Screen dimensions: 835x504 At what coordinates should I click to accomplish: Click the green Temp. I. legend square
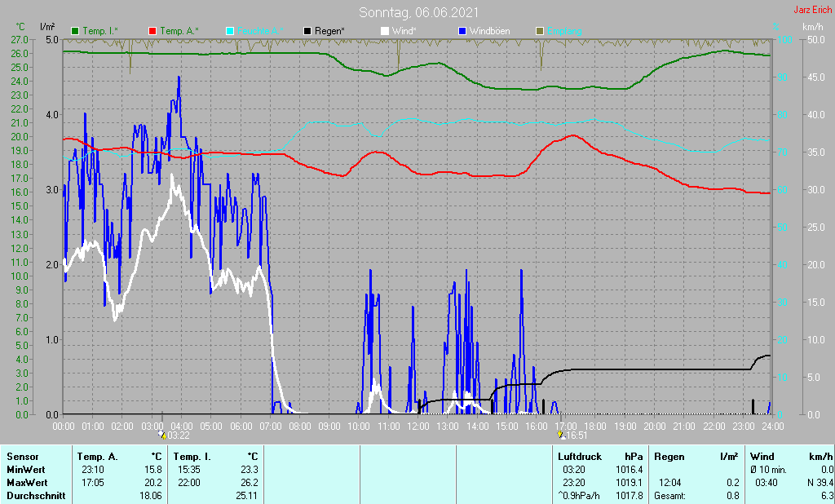76,31
